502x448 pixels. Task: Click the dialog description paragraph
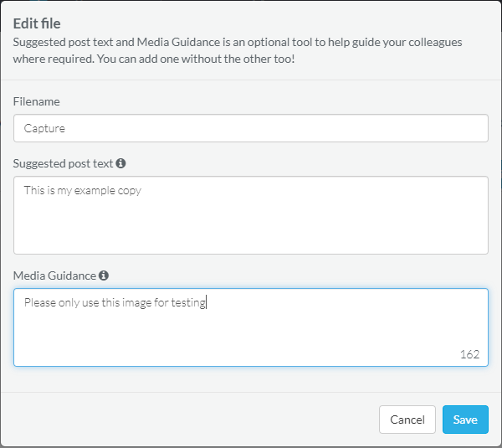click(x=238, y=50)
